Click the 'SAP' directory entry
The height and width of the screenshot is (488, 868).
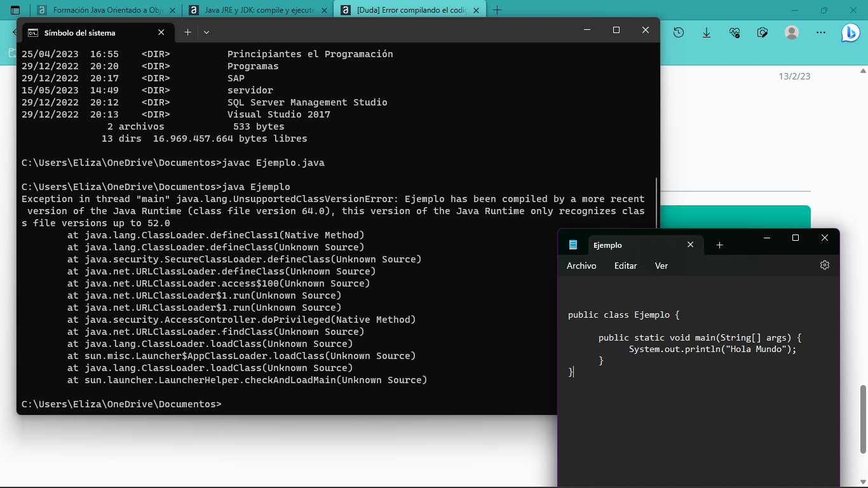[236, 78]
